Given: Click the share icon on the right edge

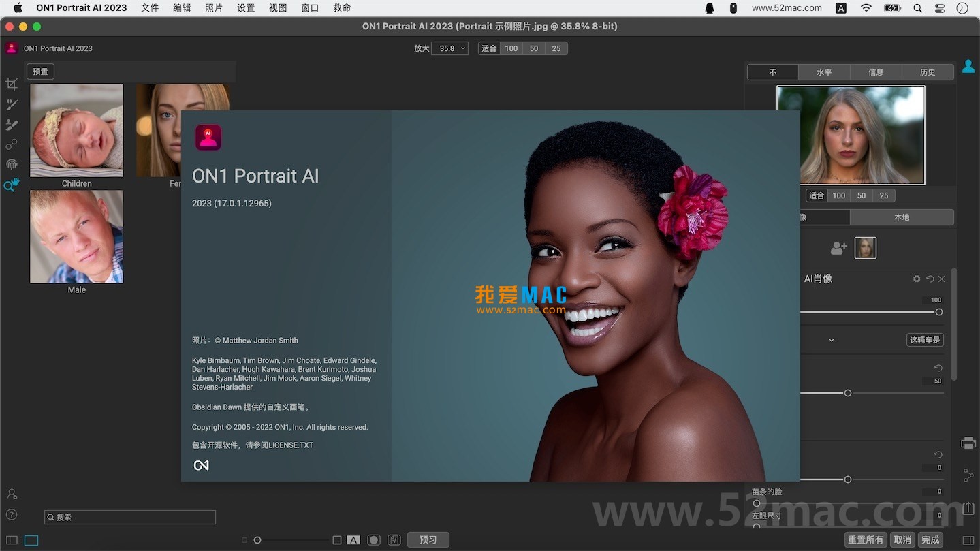Looking at the screenshot, I should coord(968,475).
